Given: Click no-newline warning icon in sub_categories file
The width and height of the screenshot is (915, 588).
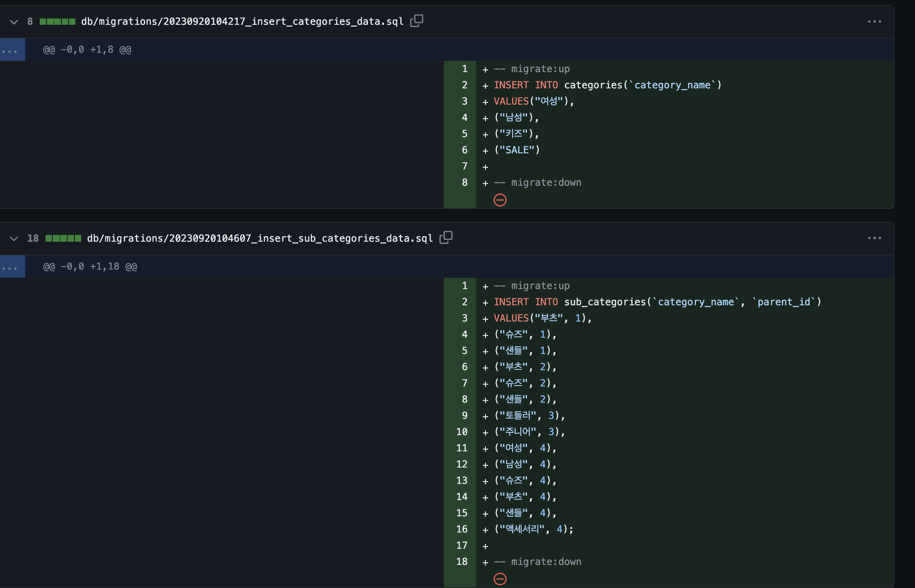Looking at the screenshot, I should tap(500, 579).
